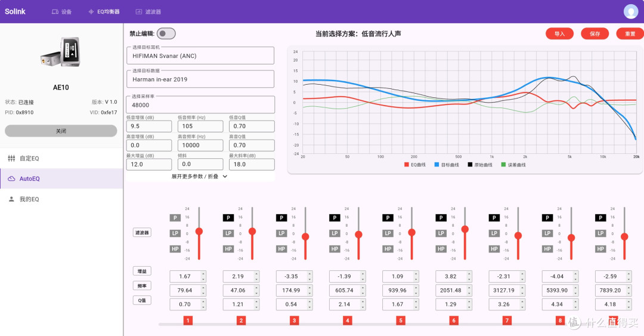Select 自定EQ in sidebar
644x336 pixels.
click(x=61, y=158)
